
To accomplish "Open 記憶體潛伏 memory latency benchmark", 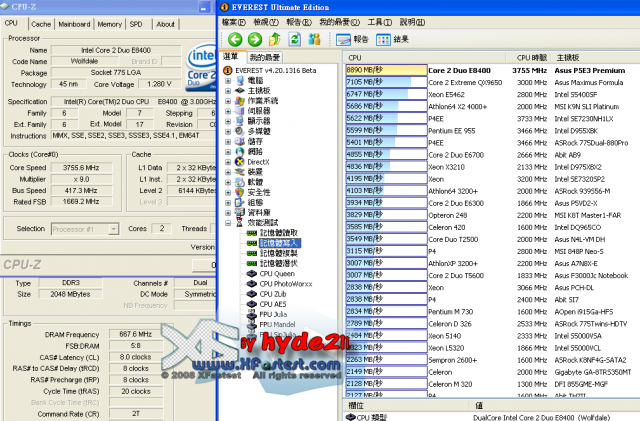I will (279, 263).
